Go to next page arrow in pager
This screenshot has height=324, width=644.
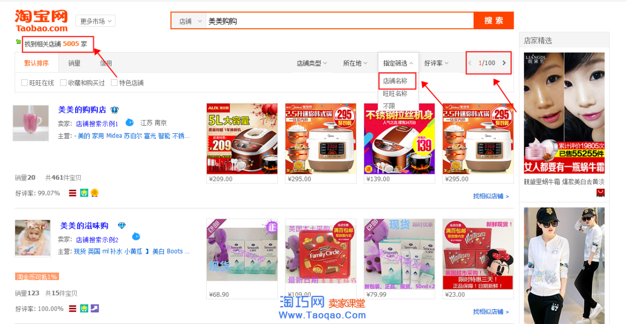pos(504,63)
